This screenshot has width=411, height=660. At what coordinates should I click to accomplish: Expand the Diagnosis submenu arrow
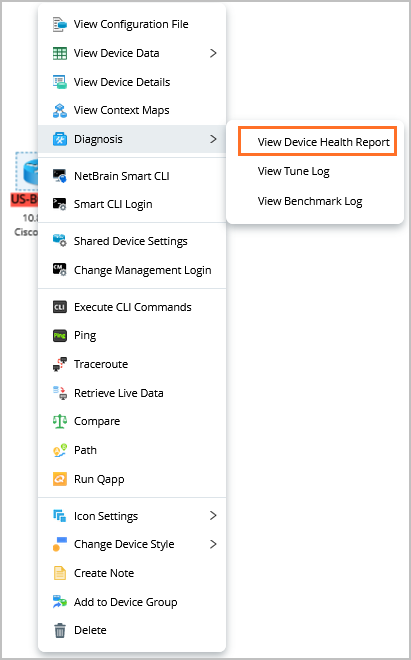213,139
